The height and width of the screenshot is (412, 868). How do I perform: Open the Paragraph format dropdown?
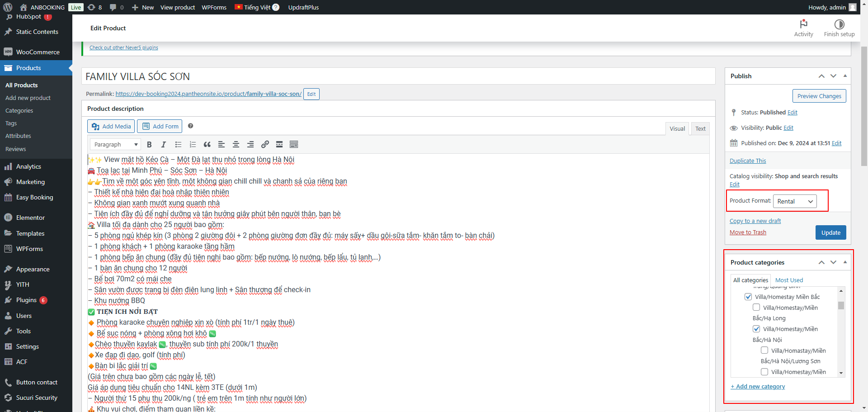coord(115,144)
